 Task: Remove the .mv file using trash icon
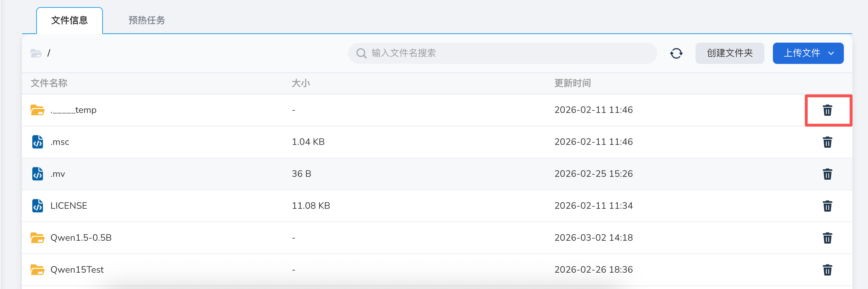click(827, 174)
